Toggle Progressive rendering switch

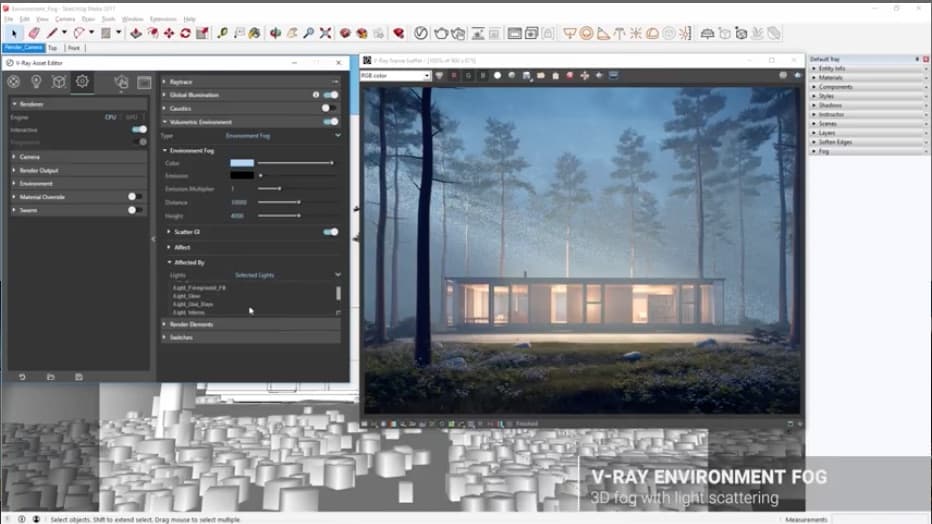click(x=140, y=142)
